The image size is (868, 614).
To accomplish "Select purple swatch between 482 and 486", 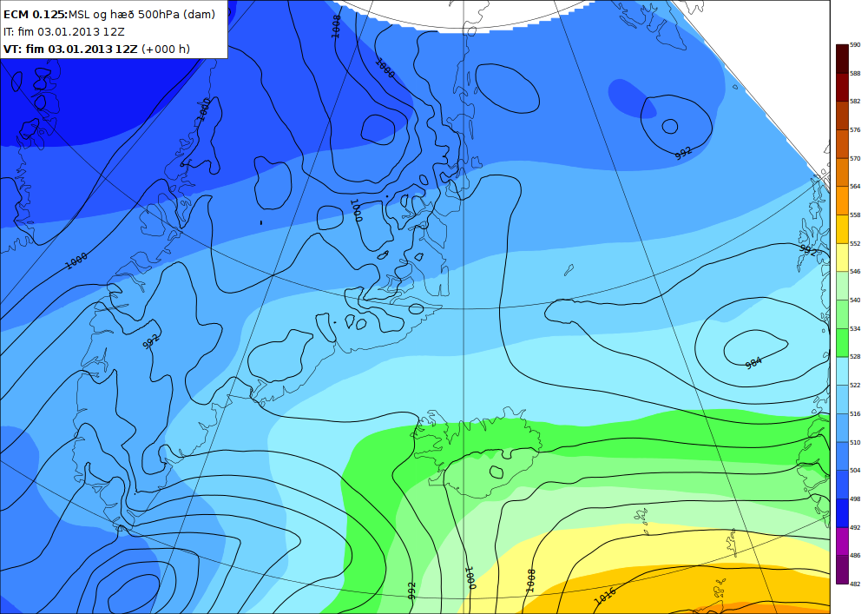I will (x=842, y=569).
